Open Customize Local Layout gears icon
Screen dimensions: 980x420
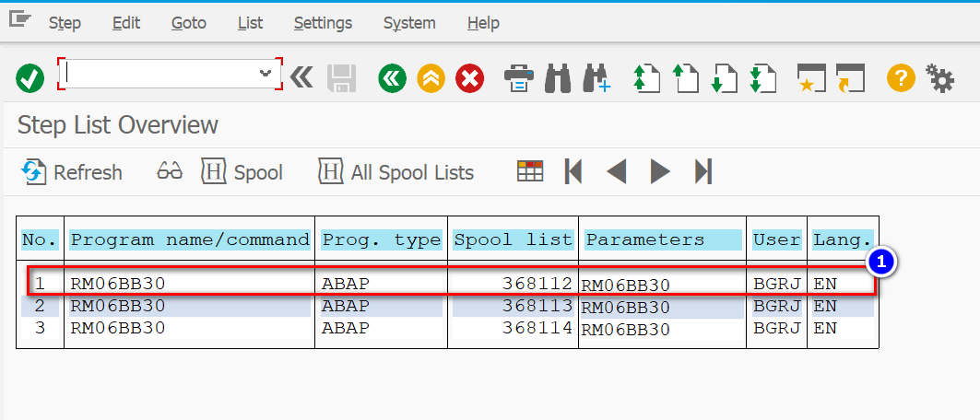pyautogui.click(x=940, y=79)
